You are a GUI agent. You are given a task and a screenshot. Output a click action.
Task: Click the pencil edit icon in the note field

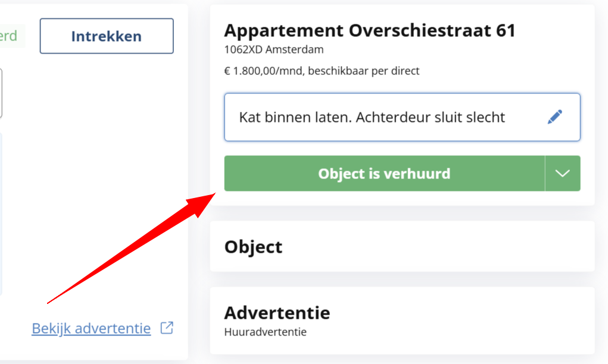tap(554, 117)
